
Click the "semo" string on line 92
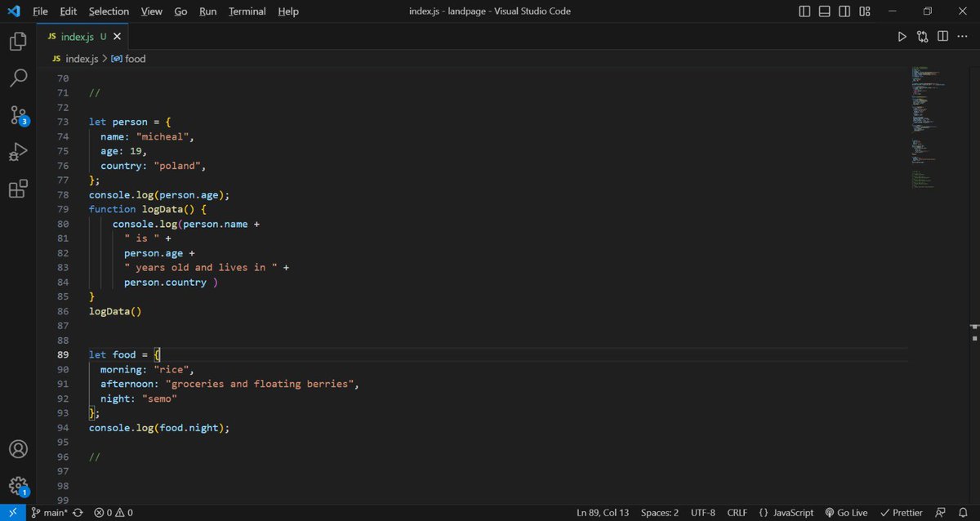[x=159, y=399]
